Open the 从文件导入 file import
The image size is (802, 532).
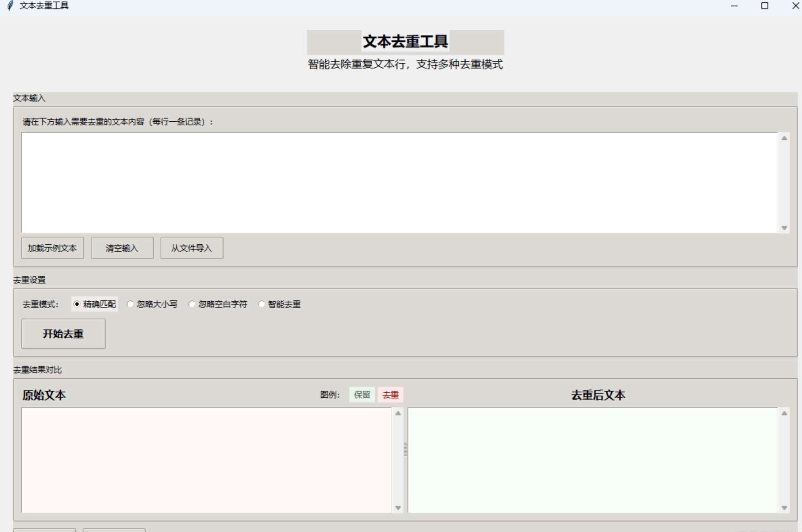point(192,248)
